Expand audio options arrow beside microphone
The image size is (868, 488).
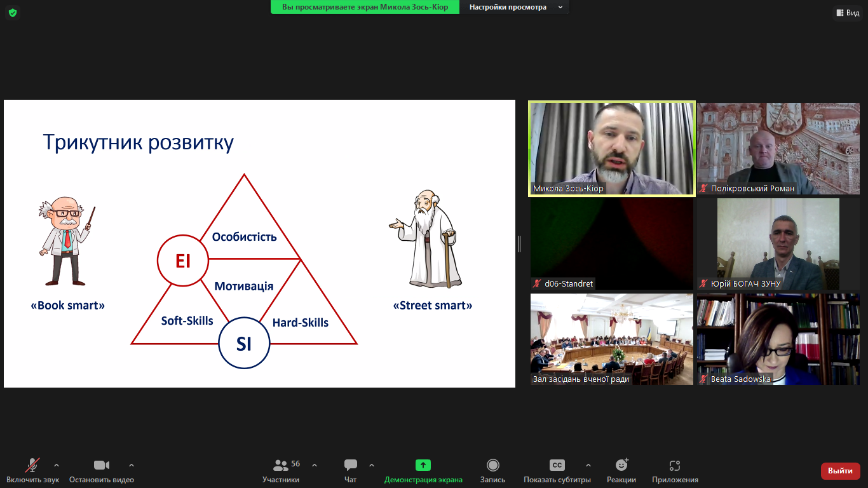coord(57,464)
